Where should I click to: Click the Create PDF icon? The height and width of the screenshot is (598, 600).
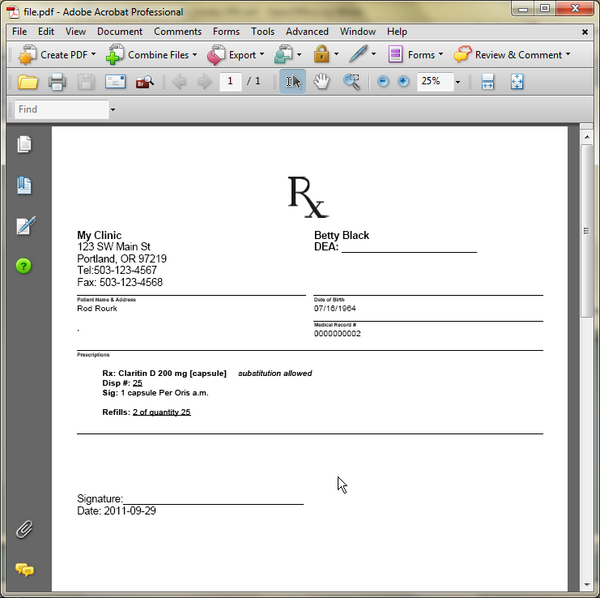27,55
